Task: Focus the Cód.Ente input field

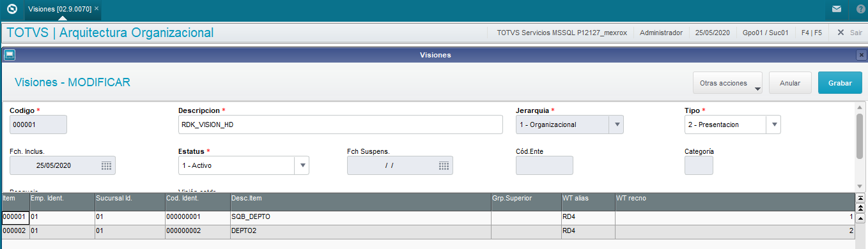Action: pyautogui.click(x=545, y=165)
